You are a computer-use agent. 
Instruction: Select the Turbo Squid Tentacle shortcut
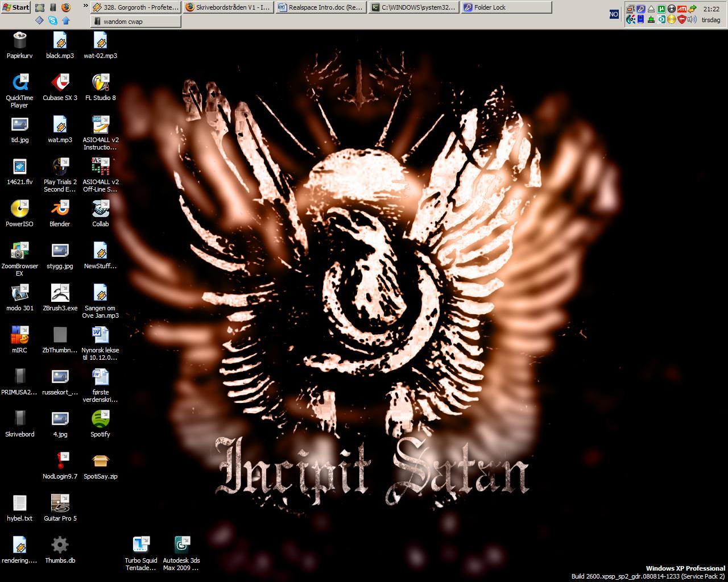141,554
